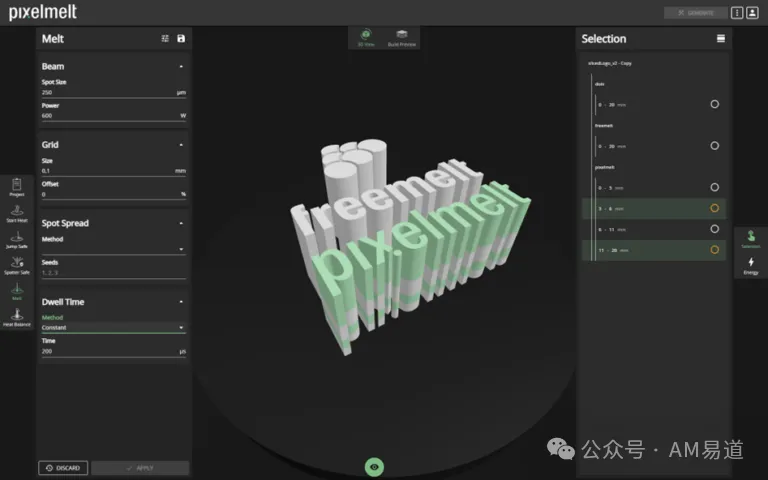Click the Discard button

[x=63, y=468]
